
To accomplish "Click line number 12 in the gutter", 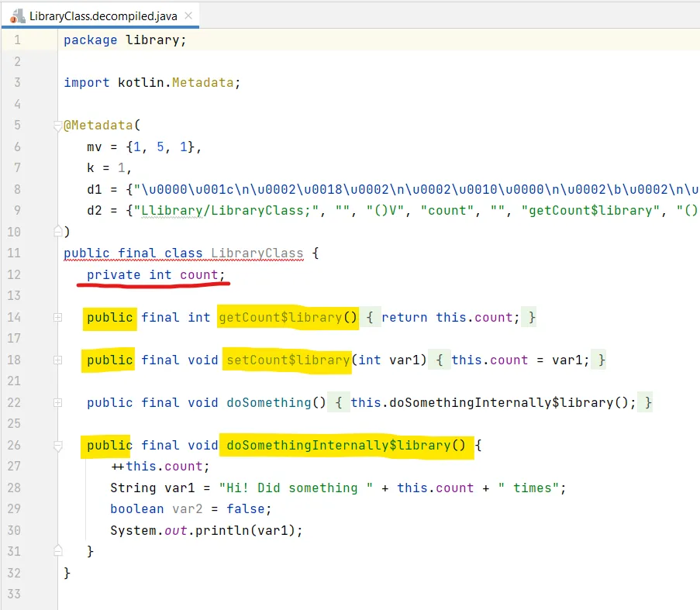I will [17, 274].
